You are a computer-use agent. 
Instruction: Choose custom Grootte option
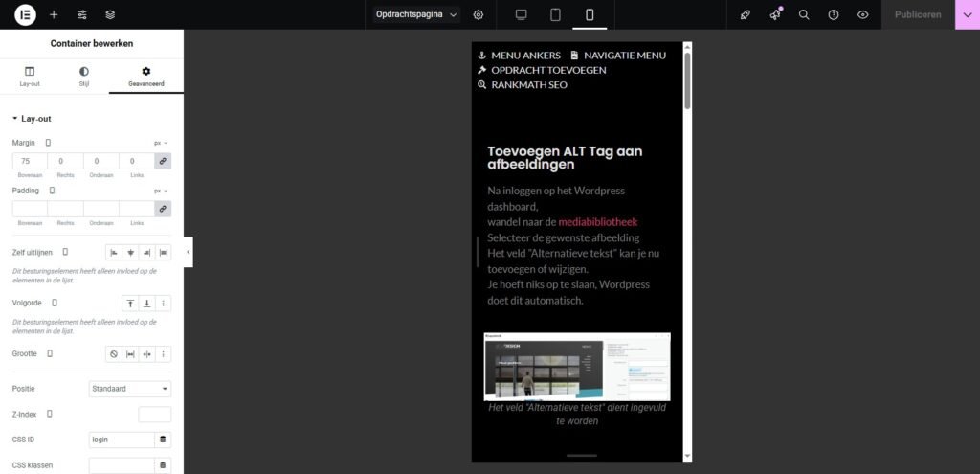pos(163,354)
